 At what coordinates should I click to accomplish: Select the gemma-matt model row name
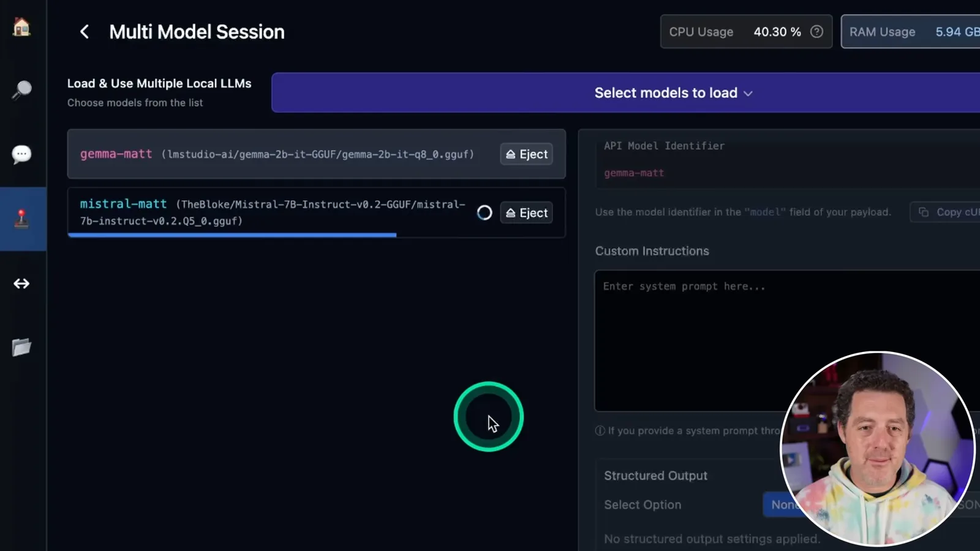pos(116,154)
